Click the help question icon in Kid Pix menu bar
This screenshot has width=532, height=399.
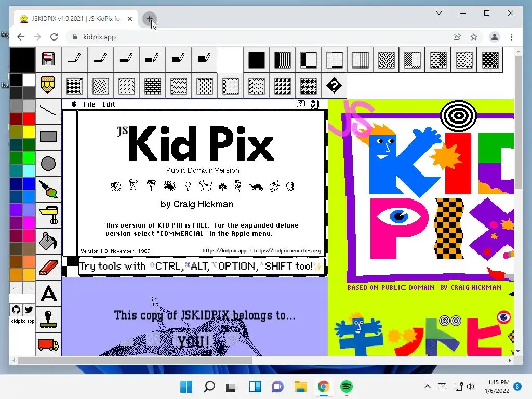tap(301, 104)
